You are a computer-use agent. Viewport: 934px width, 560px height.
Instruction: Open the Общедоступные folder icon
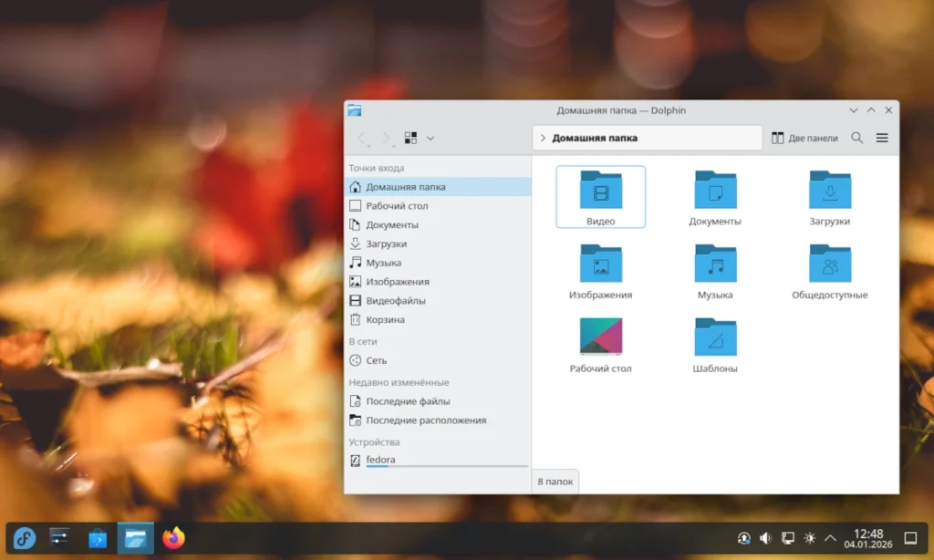pos(830,264)
